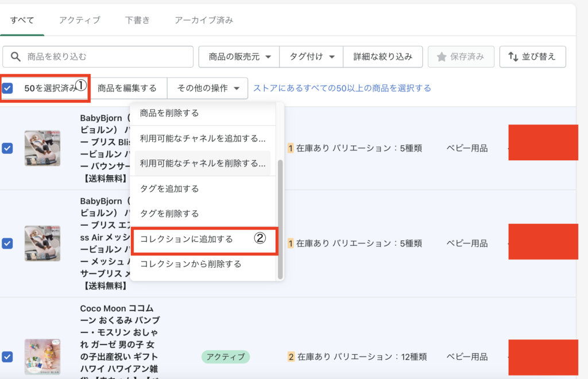This screenshot has width=588, height=379.
Task: Uncheck the Coco Moon product checkbox
Action: pyautogui.click(x=7, y=357)
